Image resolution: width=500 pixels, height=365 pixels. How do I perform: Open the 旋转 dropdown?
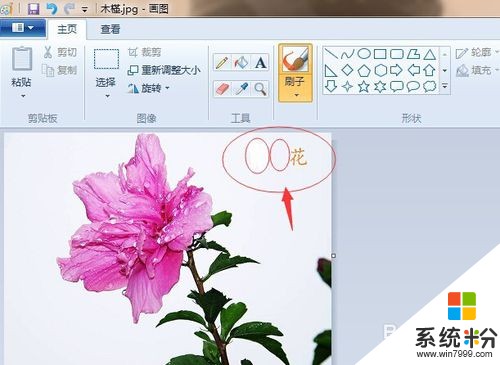[149, 88]
